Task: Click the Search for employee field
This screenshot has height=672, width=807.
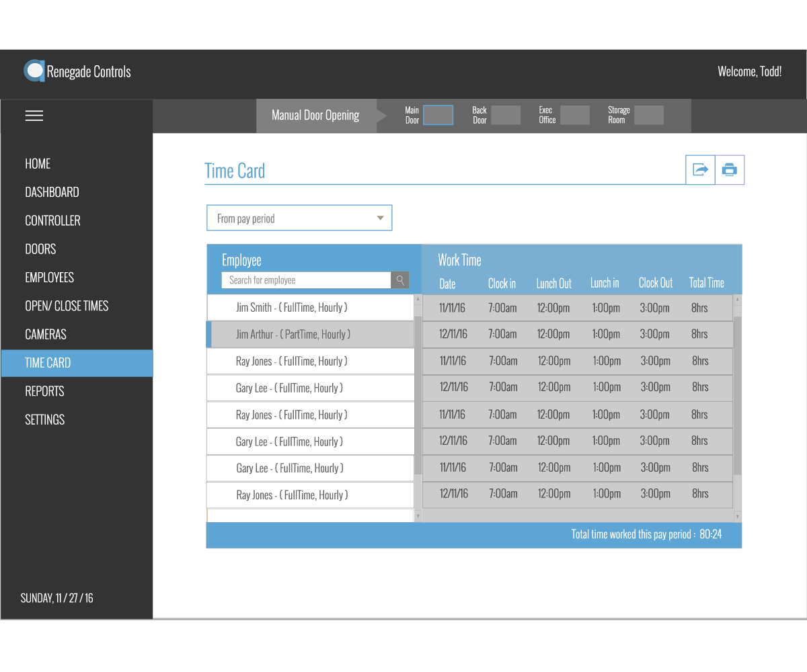Action: pos(306,280)
